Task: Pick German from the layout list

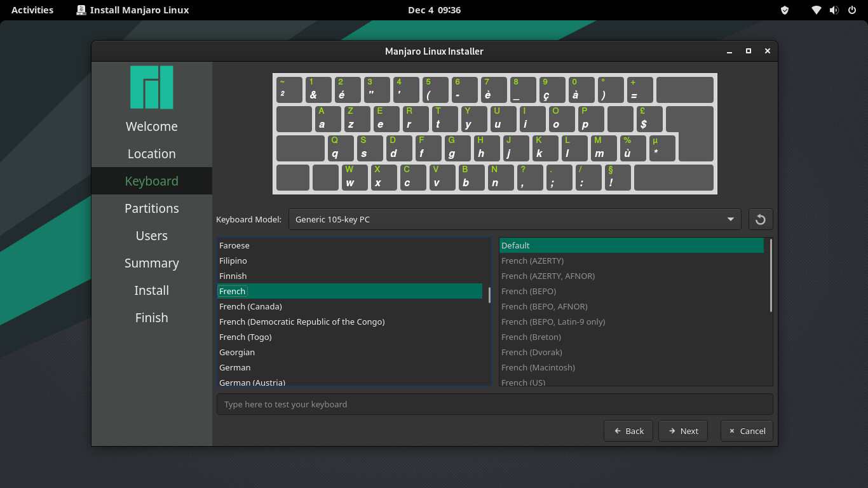Action: tap(235, 367)
